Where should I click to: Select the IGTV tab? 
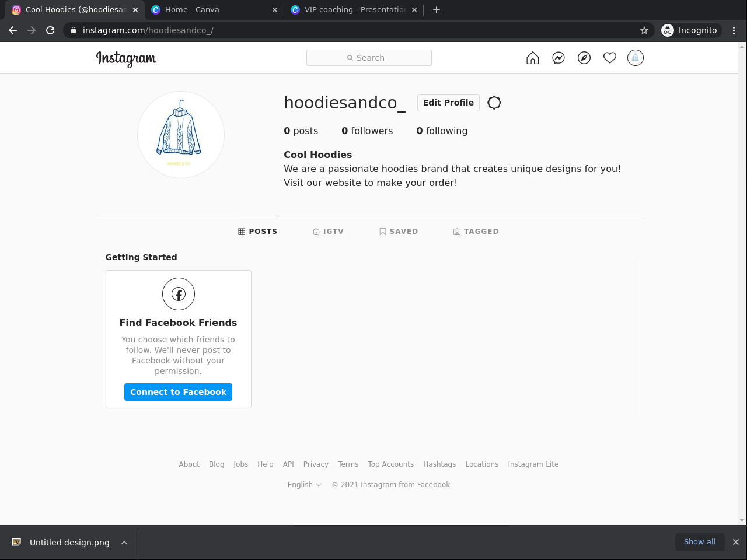tap(328, 232)
